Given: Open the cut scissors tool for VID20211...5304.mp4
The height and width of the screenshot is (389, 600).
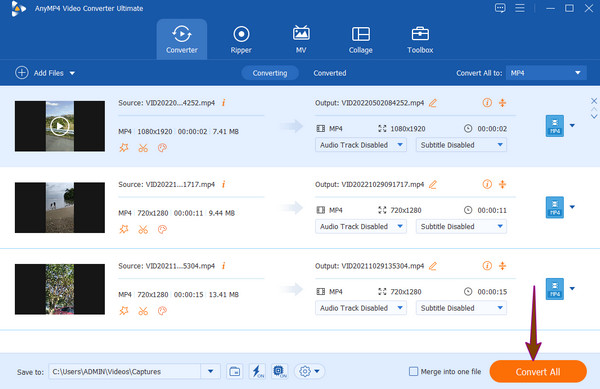Looking at the screenshot, I should click(x=143, y=311).
